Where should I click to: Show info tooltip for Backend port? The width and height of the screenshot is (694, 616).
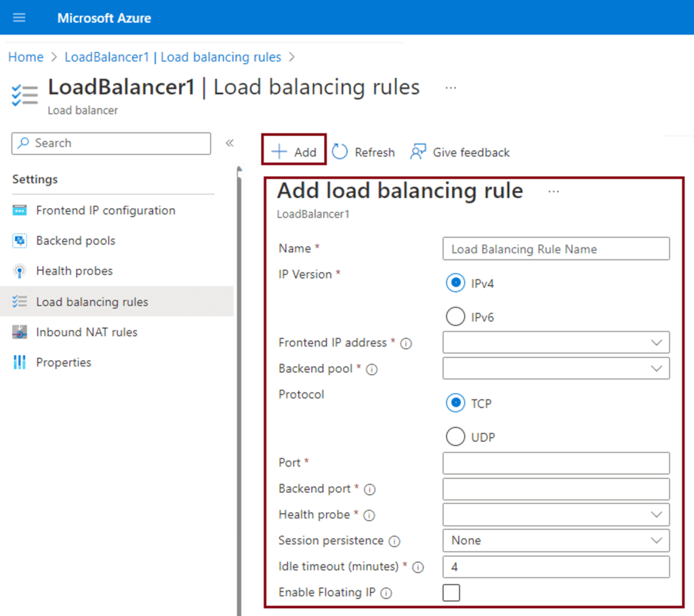pos(369,489)
